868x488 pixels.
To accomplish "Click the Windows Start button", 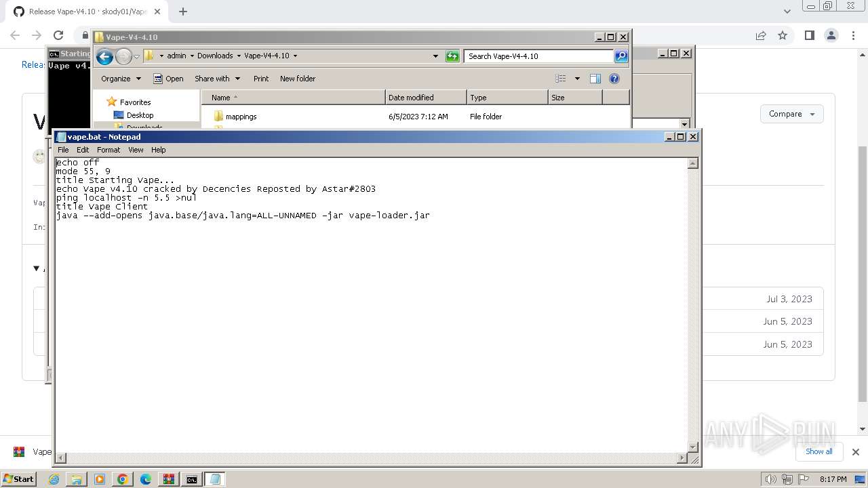I will click(19, 479).
